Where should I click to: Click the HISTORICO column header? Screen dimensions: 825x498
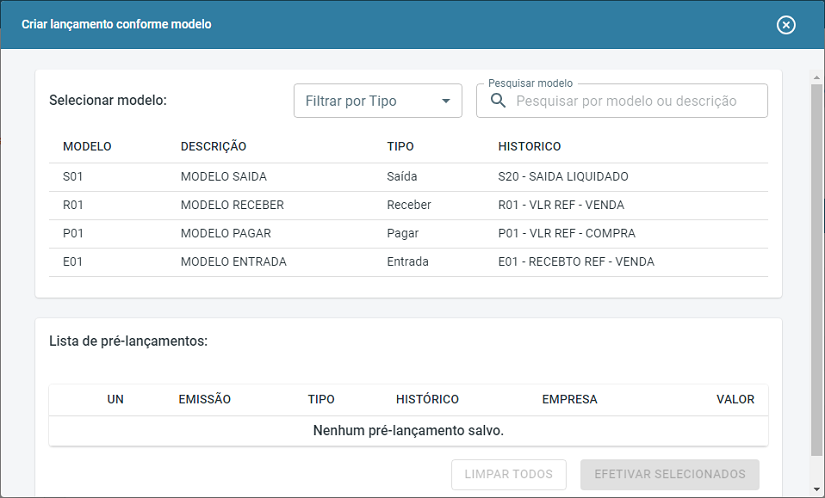pos(529,147)
